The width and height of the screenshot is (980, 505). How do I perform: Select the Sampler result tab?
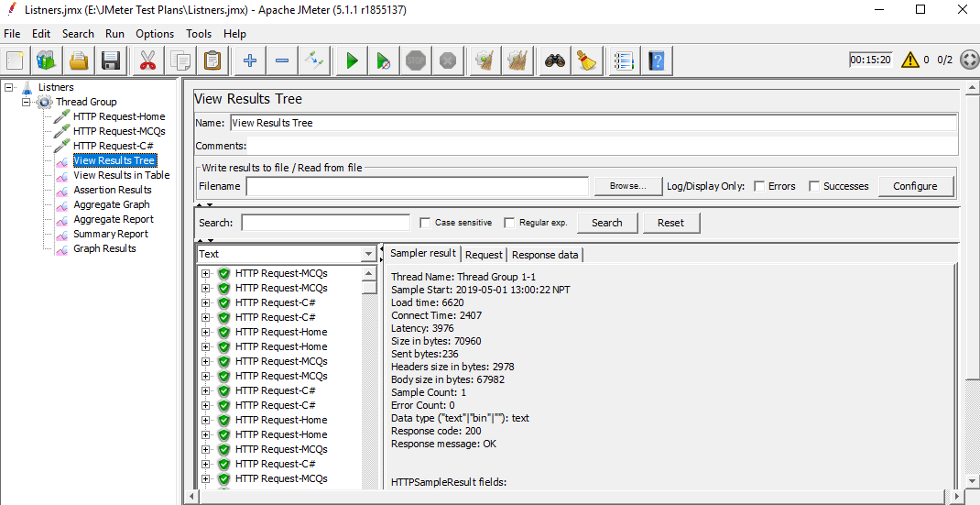[x=423, y=254]
